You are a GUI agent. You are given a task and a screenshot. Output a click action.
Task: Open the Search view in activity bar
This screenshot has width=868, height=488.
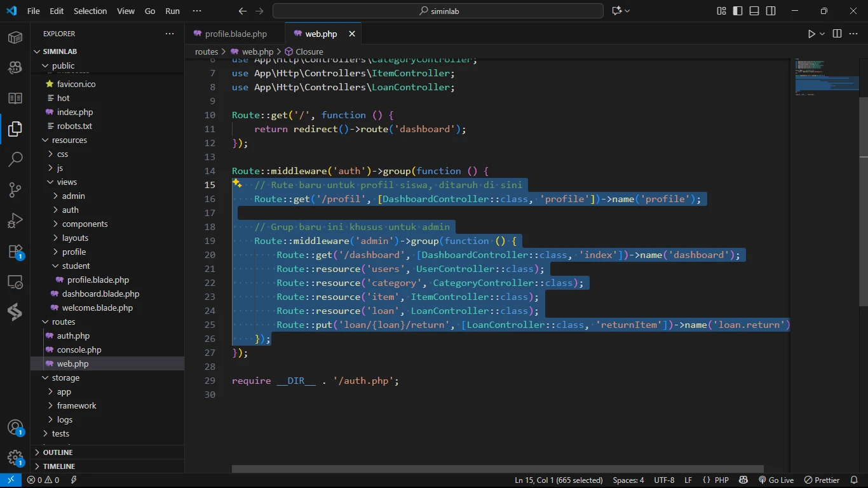pos(15,159)
